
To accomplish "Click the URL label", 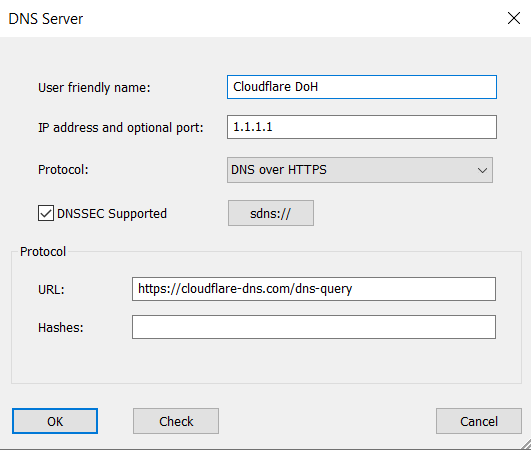I will tap(51, 290).
